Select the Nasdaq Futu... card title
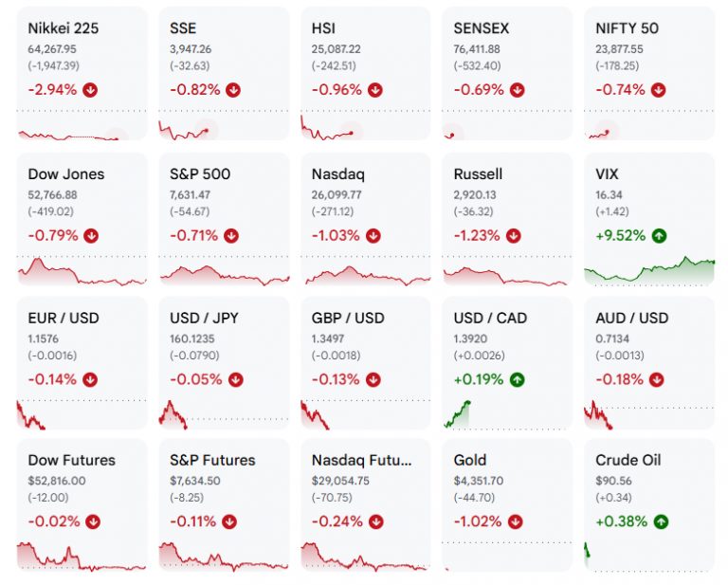The image size is (728, 585). coord(361,460)
